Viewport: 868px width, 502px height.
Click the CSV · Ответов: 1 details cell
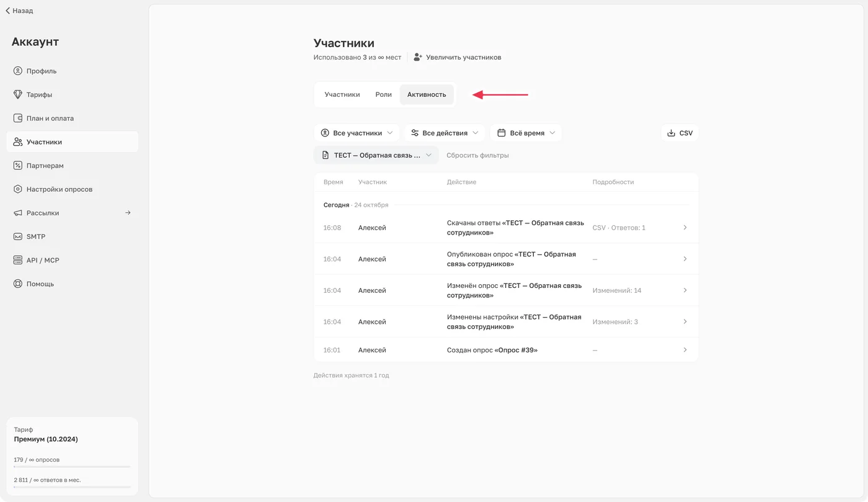[x=619, y=228]
